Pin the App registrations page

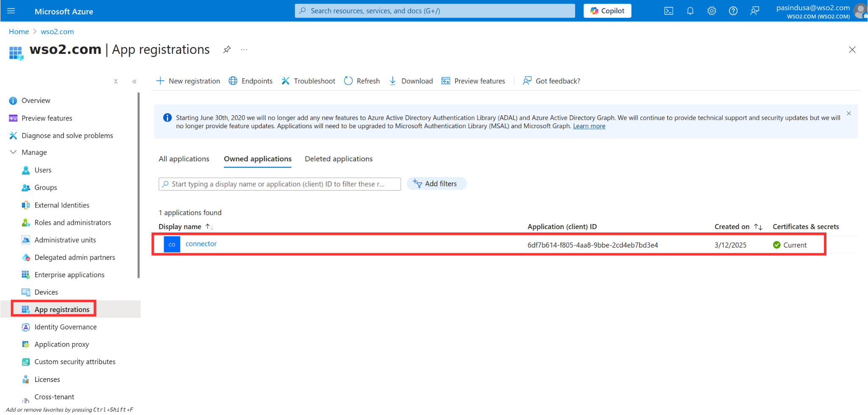(227, 50)
